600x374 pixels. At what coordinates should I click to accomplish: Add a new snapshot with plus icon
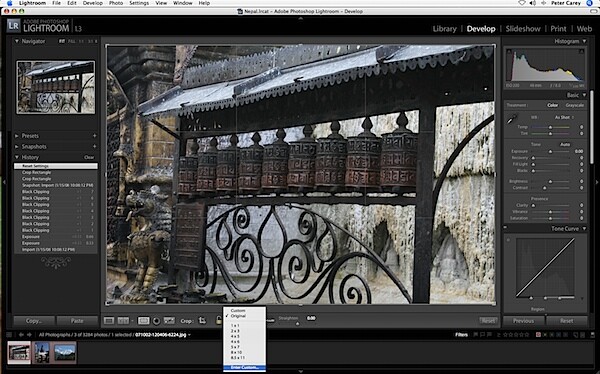click(x=94, y=147)
